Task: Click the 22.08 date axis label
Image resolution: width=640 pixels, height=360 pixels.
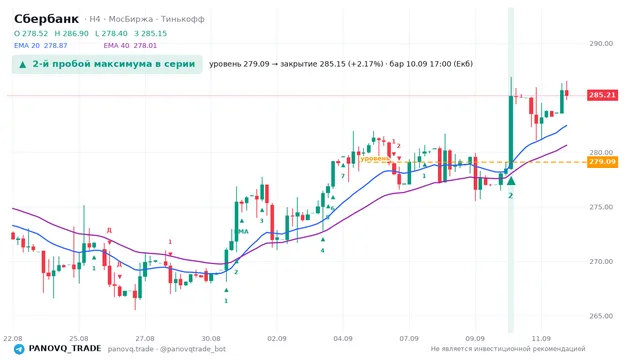Action: (13, 338)
